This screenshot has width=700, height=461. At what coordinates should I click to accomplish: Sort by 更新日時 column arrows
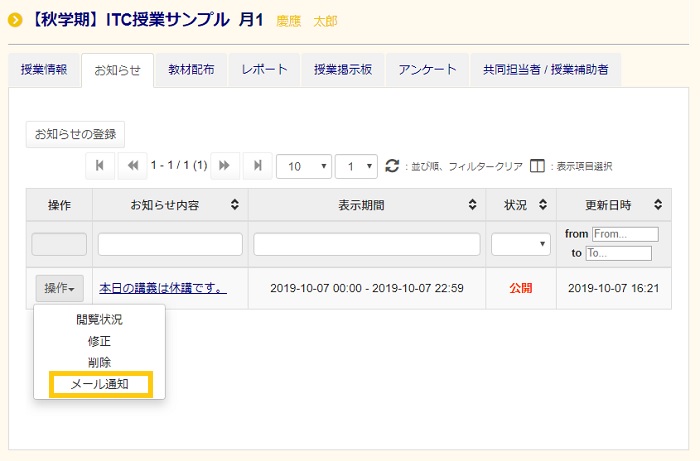[x=657, y=205]
